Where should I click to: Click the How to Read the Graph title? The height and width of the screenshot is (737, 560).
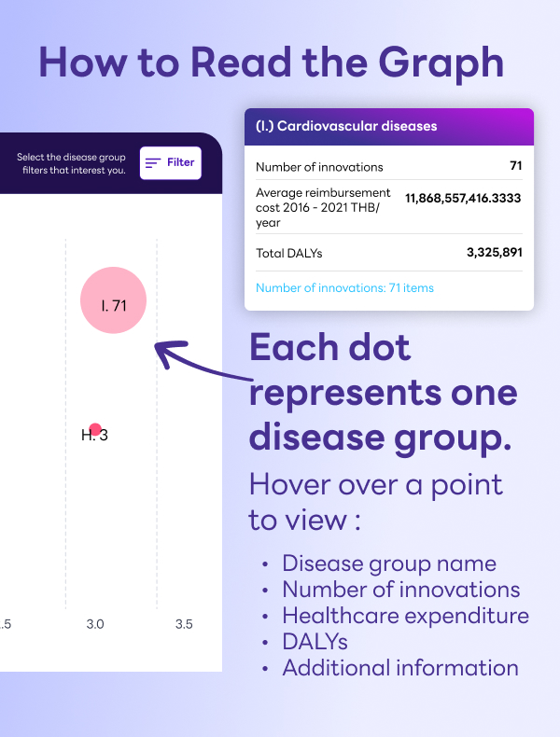tap(272, 63)
